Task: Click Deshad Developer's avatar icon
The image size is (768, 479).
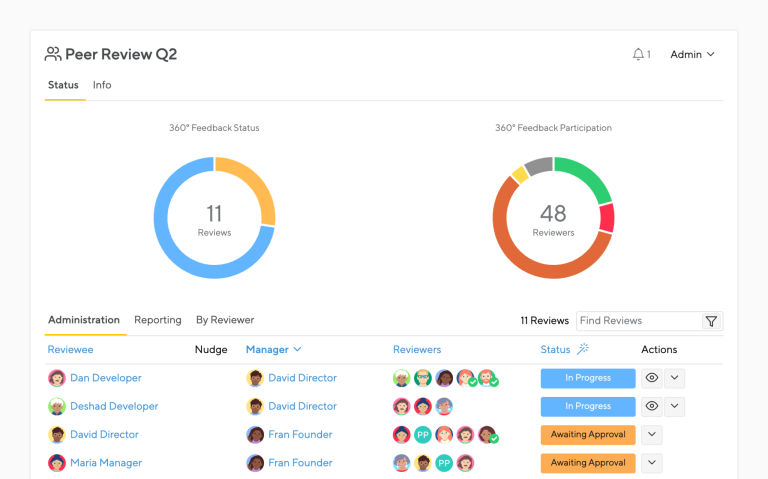Action: coord(57,407)
